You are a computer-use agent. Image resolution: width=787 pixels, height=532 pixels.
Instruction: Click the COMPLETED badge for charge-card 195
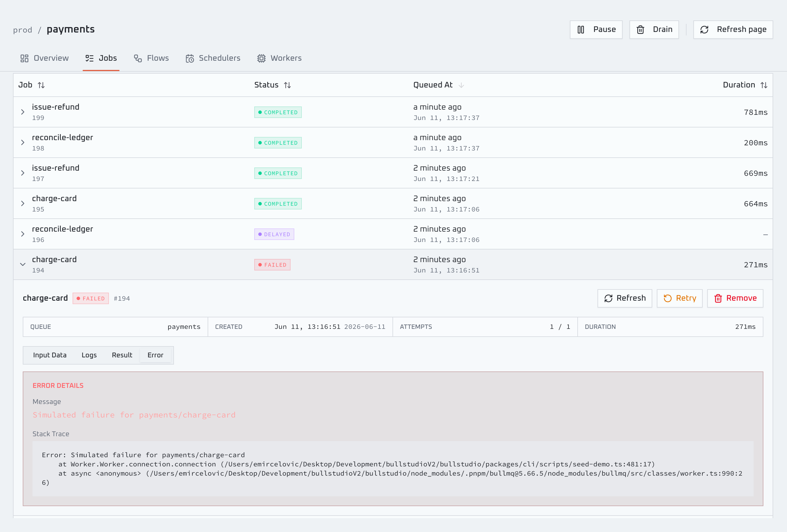[x=278, y=204]
